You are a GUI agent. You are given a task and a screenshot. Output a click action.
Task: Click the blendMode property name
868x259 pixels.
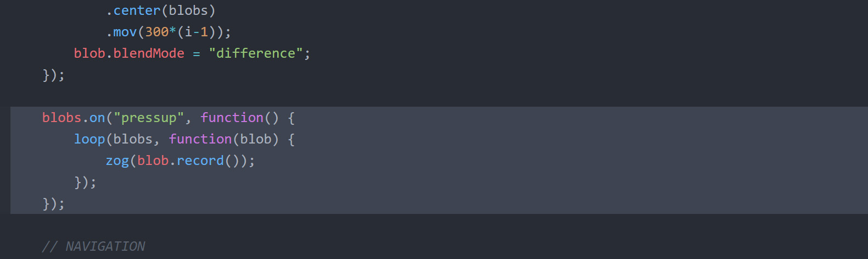tap(149, 53)
